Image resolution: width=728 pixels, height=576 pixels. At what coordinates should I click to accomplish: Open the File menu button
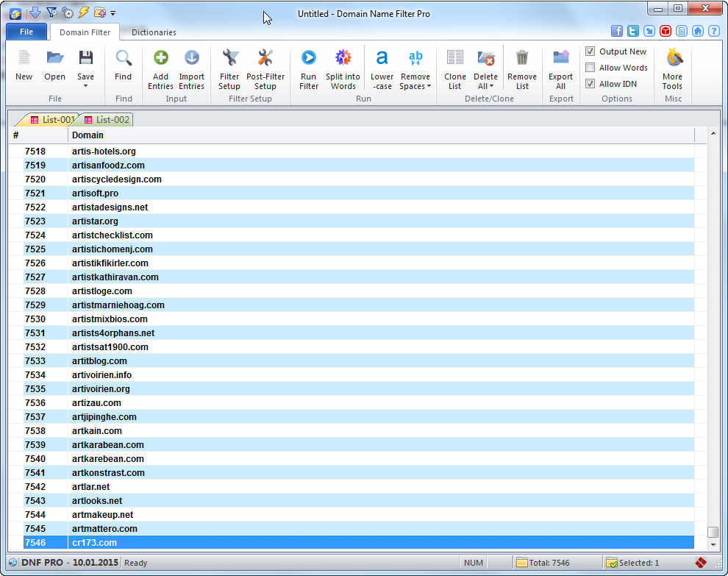pyautogui.click(x=26, y=32)
